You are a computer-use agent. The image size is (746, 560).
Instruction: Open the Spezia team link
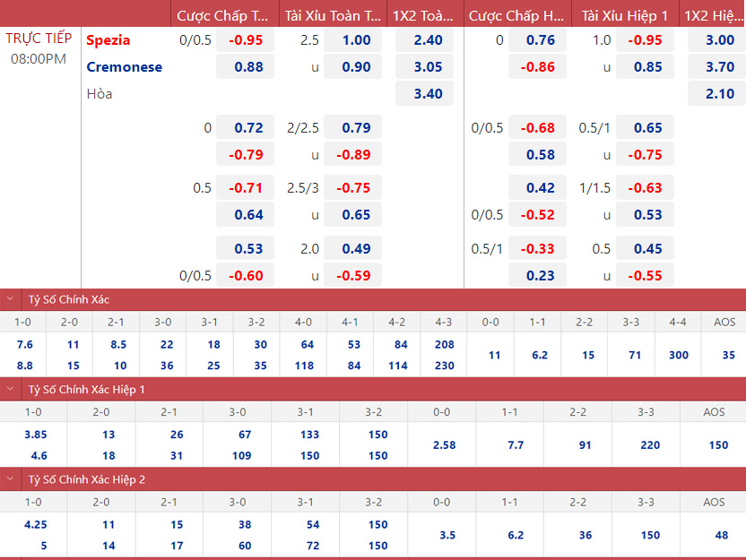click(x=108, y=40)
